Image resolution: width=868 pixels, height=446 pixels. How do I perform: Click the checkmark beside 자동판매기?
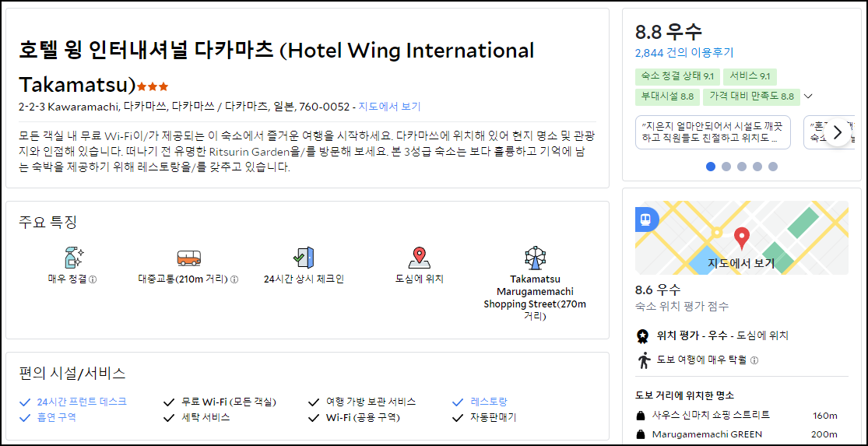click(x=458, y=417)
